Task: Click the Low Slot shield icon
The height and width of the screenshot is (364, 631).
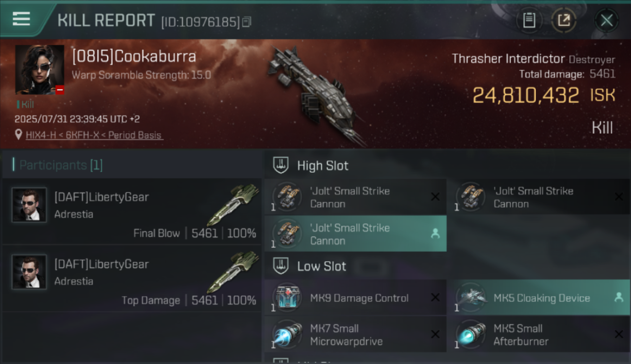Action: [x=281, y=266]
